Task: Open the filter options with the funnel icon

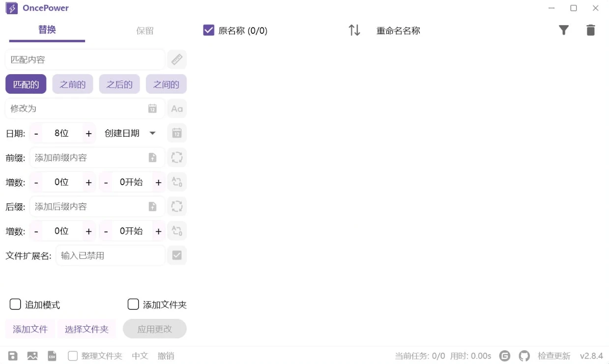Action: tap(563, 30)
